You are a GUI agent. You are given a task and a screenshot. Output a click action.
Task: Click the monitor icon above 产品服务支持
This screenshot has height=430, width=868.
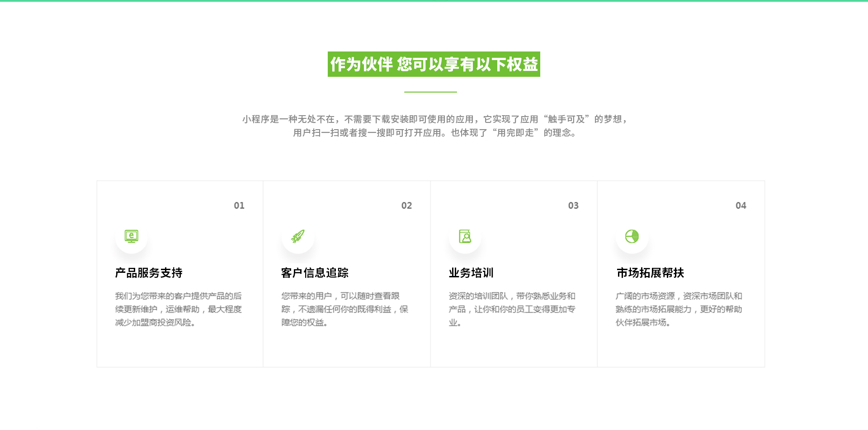(132, 236)
